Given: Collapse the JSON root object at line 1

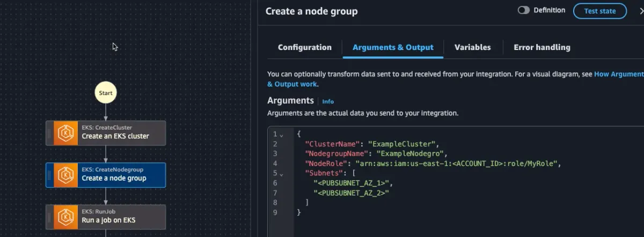Looking at the screenshot, I should [x=281, y=134].
